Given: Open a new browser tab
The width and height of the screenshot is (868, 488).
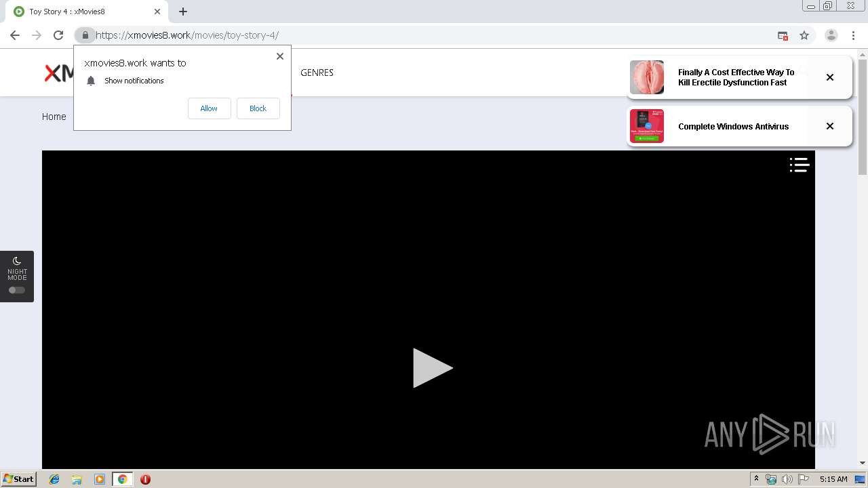Looking at the screenshot, I should point(183,12).
